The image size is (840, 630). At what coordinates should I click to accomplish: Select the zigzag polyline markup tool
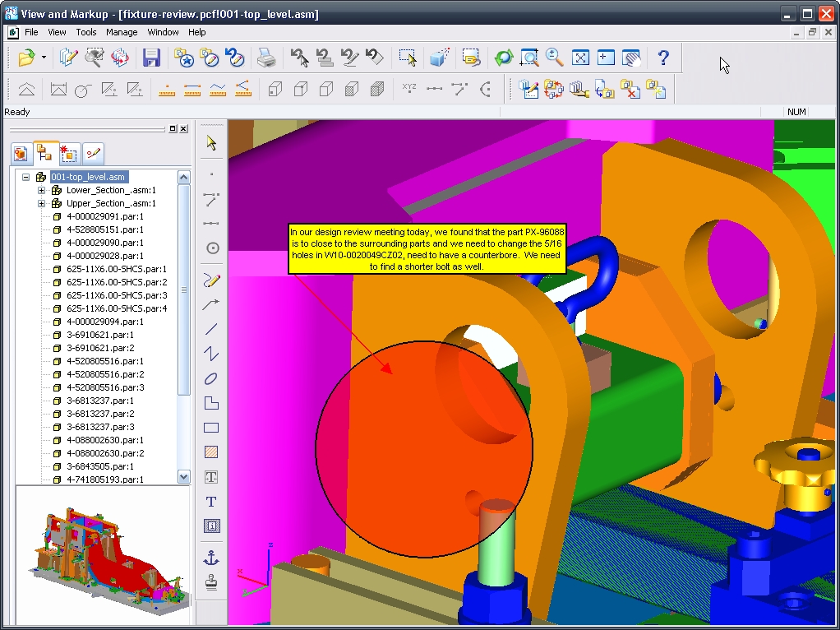point(211,354)
